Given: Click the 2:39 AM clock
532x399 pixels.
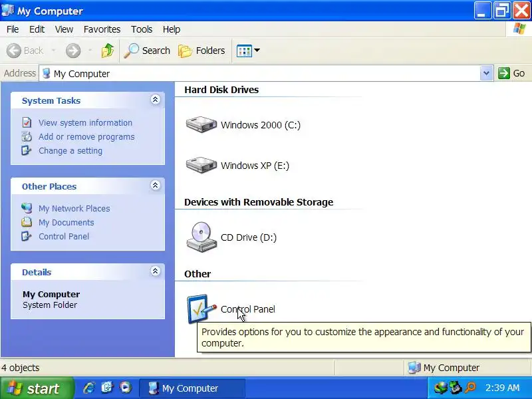Looking at the screenshot, I should (x=503, y=388).
